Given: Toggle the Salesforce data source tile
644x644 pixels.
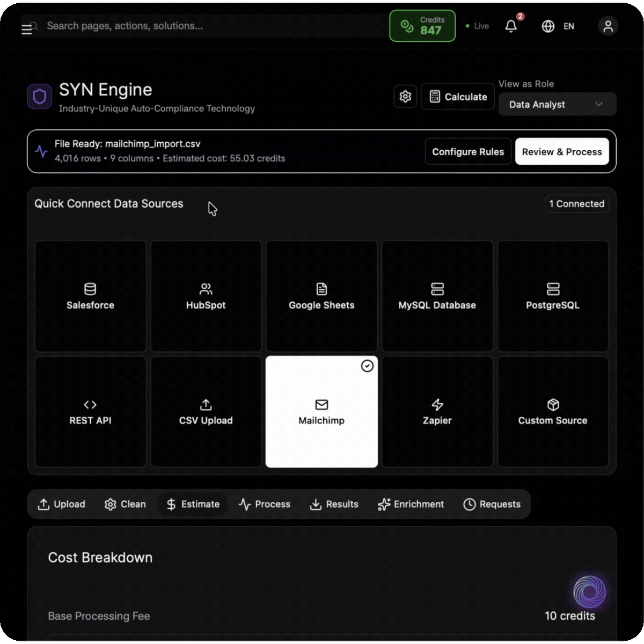Looking at the screenshot, I should click(90, 296).
